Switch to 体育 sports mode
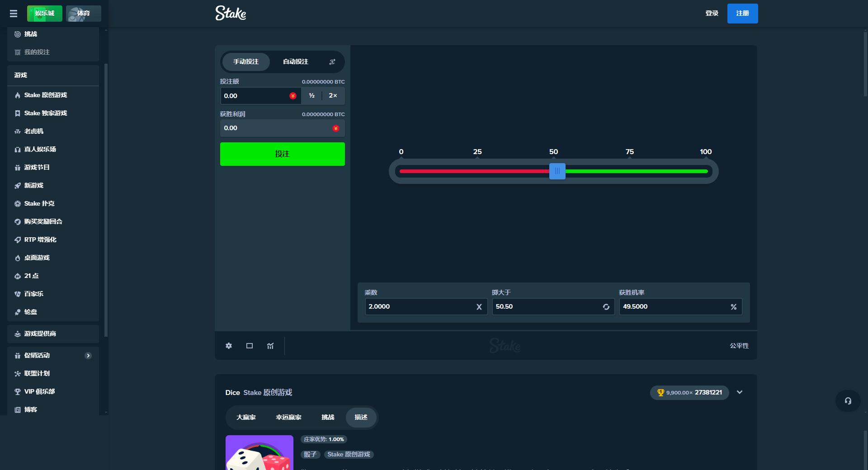Image resolution: width=868 pixels, height=470 pixels. click(84, 14)
